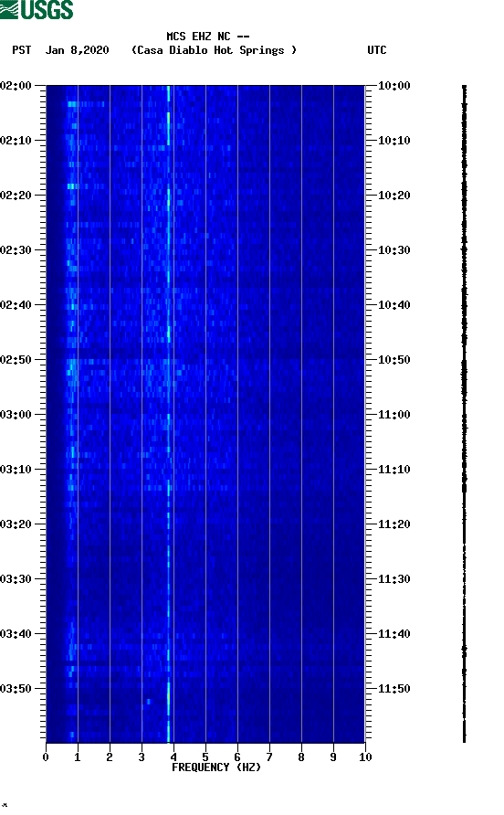Click the 03:20 PST time label
This screenshot has height=815, width=504.
[16, 524]
